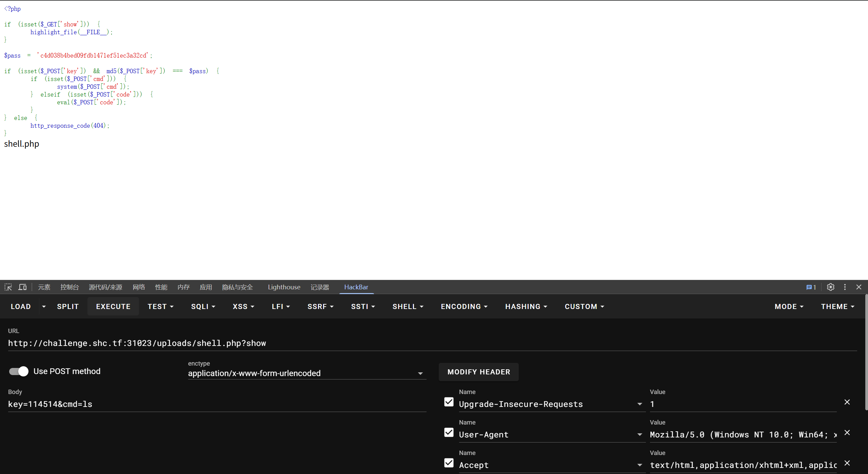Expand the LOAD split-button arrow
This screenshot has width=868, height=474.
[44, 306]
